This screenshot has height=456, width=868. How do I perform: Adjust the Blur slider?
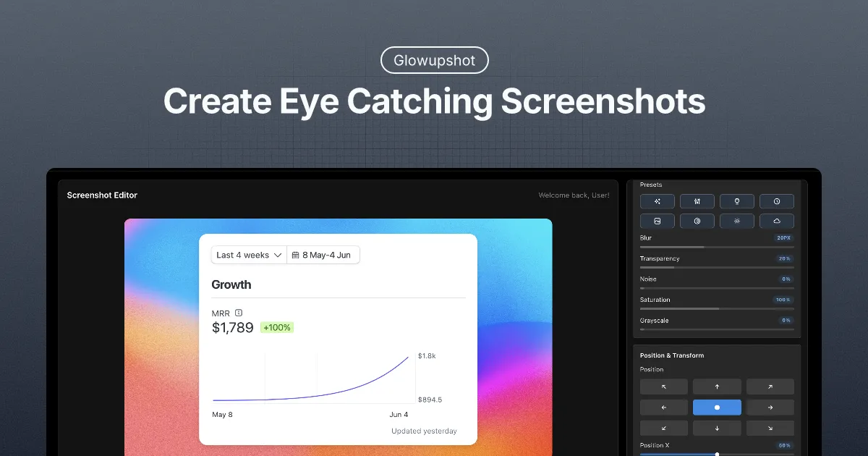click(x=716, y=245)
